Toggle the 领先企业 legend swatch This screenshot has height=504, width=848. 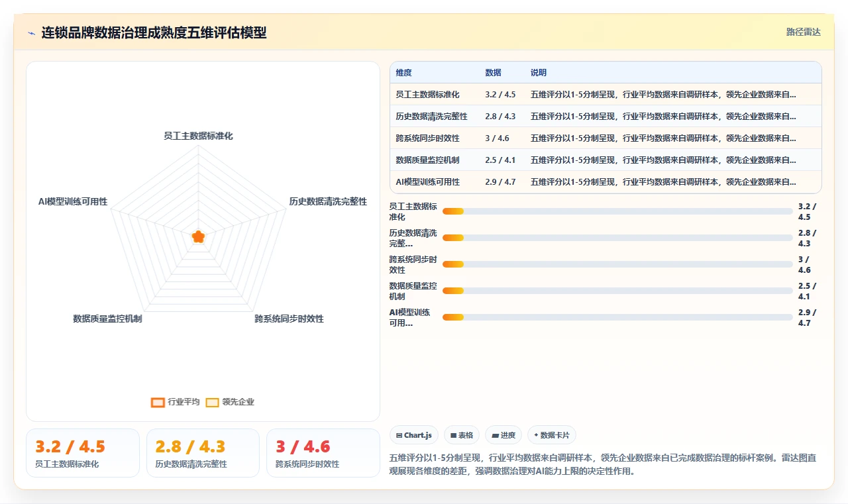tap(212, 402)
